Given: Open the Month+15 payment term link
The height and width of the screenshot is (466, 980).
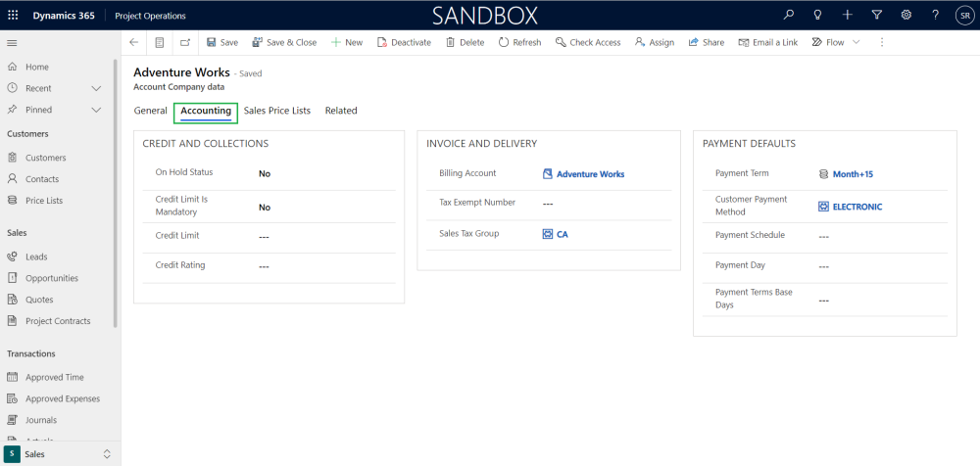Looking at the screenshot, I should pyautogui.click(x=853, y=174).
